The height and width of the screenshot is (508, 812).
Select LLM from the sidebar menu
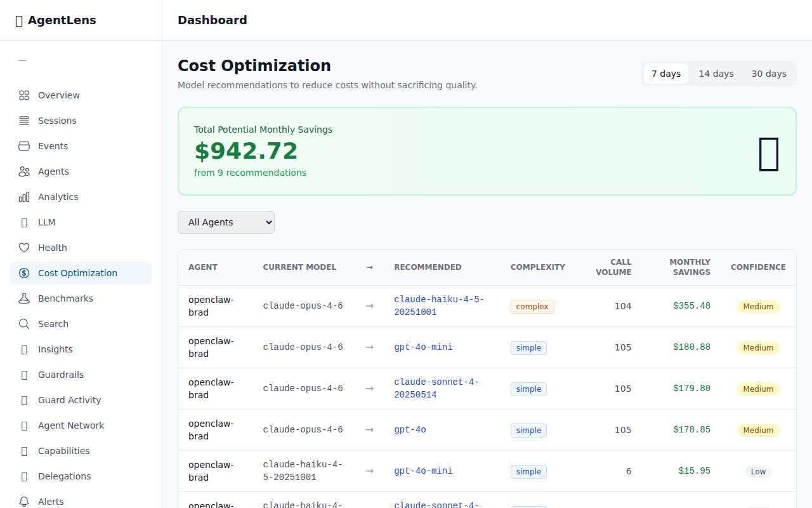pyautogui.click(x=46, y=222)
